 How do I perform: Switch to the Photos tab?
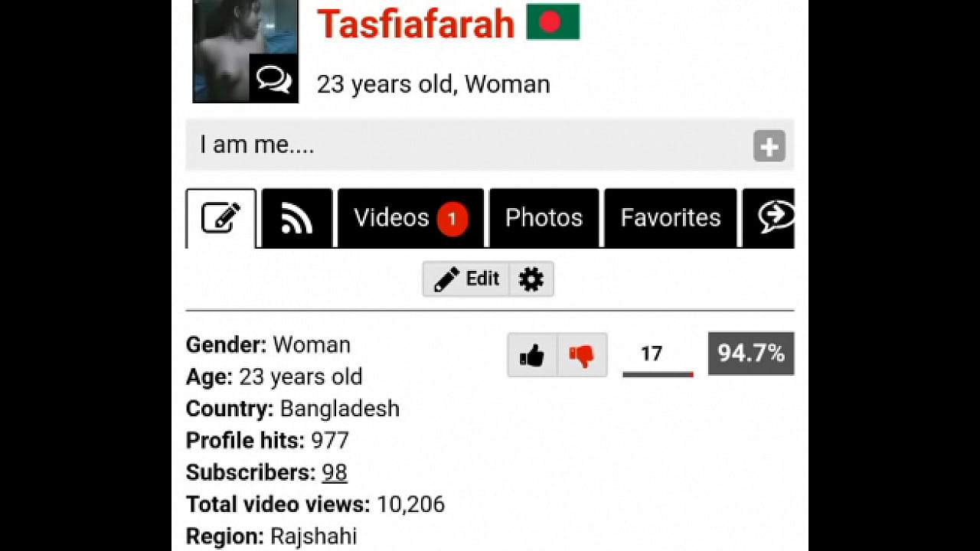[544, 219]
